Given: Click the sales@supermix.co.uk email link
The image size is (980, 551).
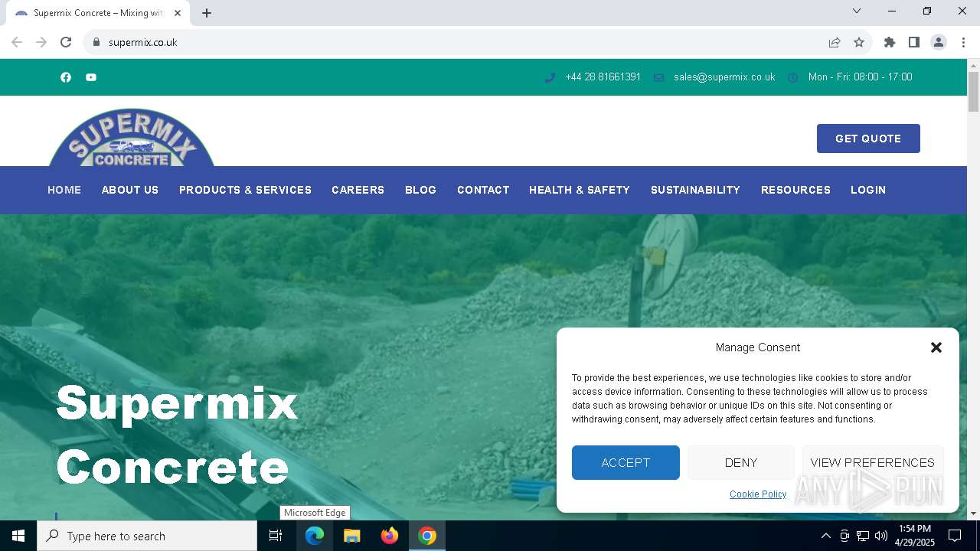Looking at the screenshot, I should pyautogui.click(x=724, y=77).
